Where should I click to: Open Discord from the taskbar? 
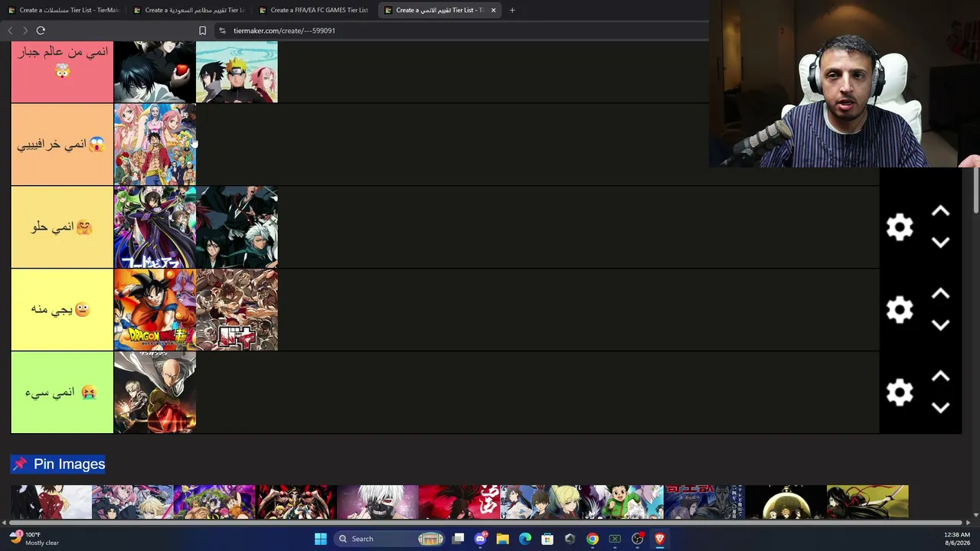tap(480, 539)
